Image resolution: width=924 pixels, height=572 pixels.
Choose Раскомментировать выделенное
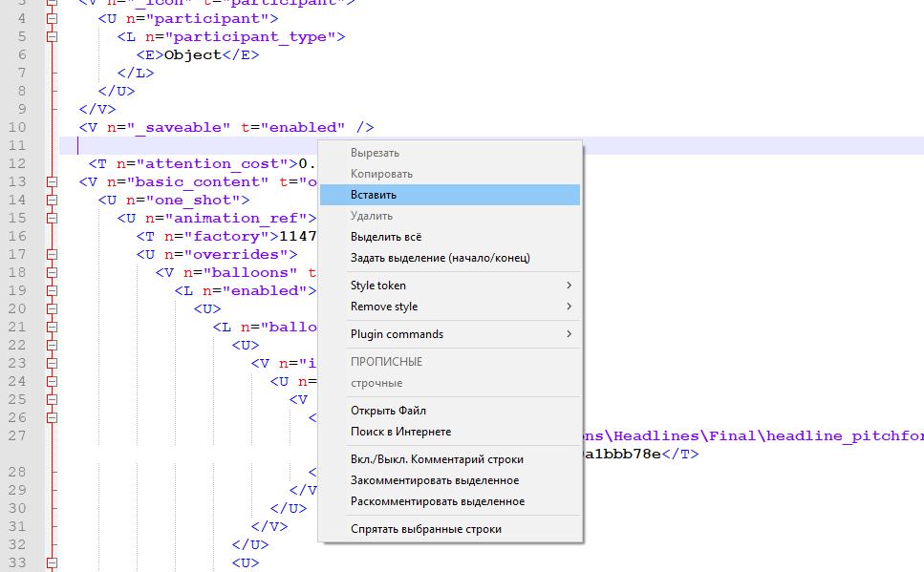437,501
